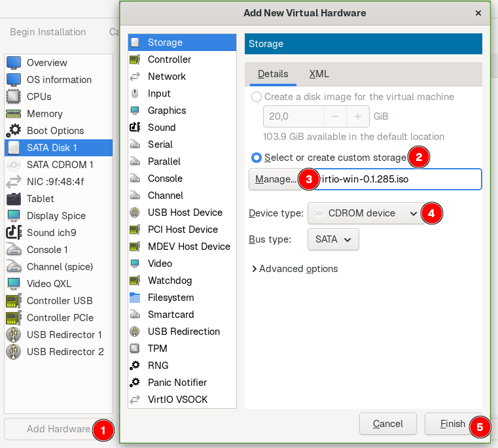Choose the TPM chip icon
498x448 pixels.
tap(135, 349)
